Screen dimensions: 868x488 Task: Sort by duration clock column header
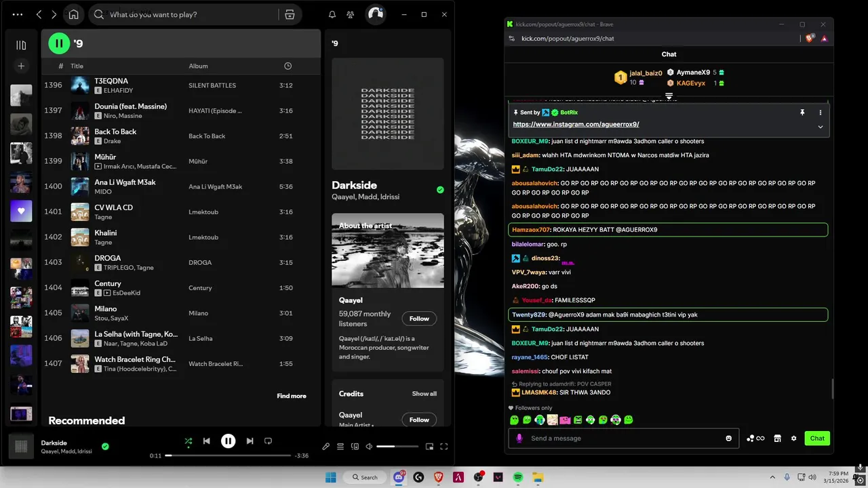(288, 66)
